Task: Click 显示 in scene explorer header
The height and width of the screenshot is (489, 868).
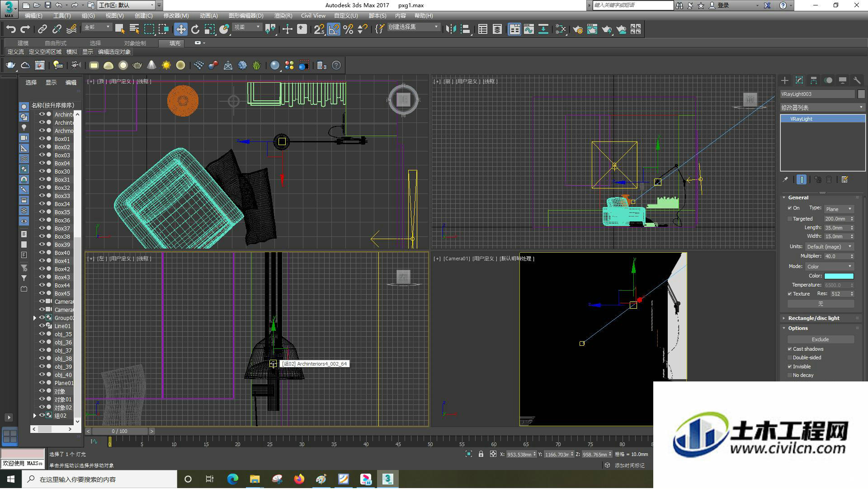Action: (x=51, y=83)
